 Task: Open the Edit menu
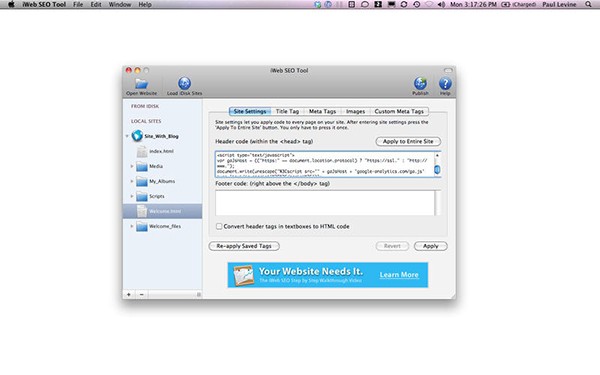click(x=96, y=4)
